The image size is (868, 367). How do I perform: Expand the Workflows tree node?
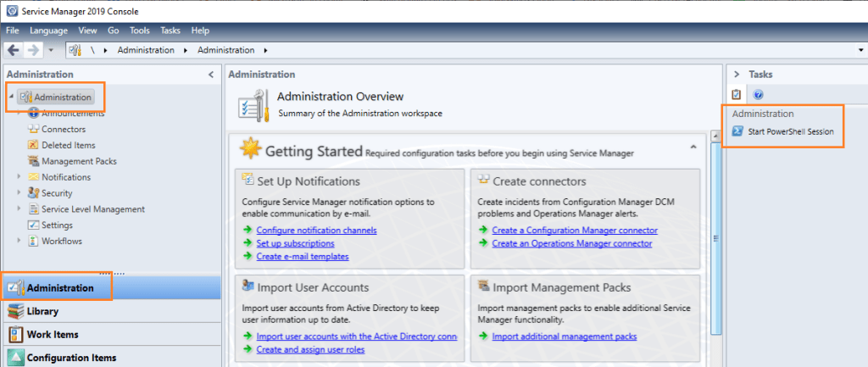click(x=19, y=242)
